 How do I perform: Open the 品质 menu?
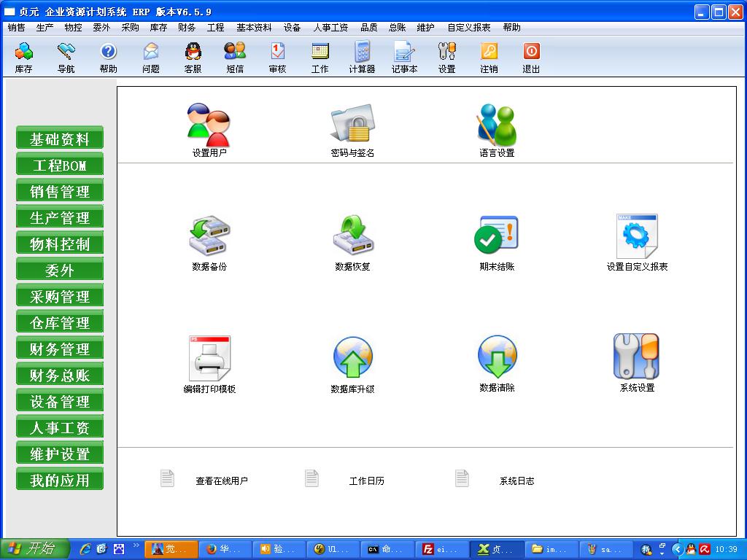368,28
